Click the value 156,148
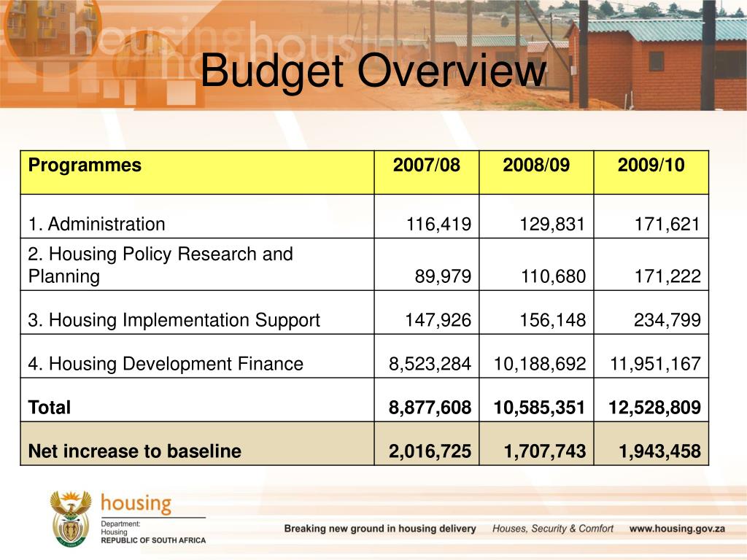The height and width of the screenshot is (560, 747). 553,321
